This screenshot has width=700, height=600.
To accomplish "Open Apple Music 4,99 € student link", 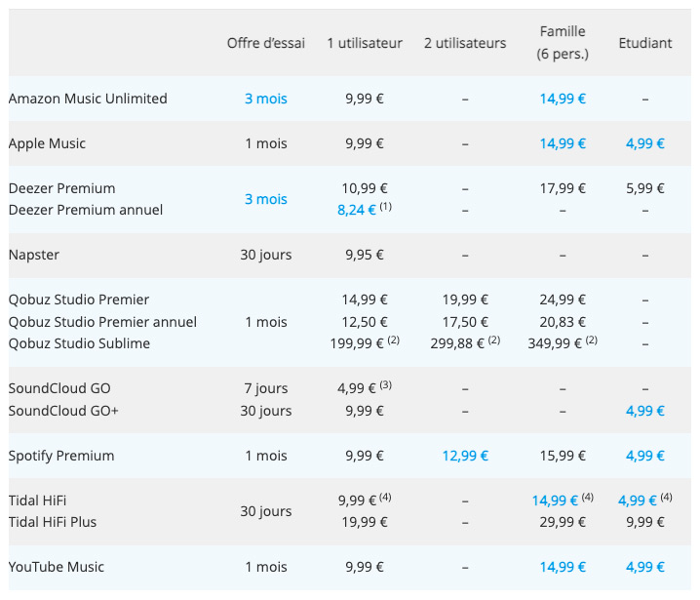I will 645,143.
